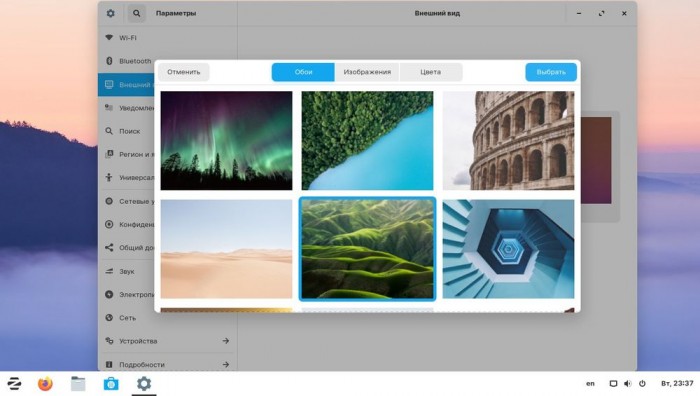Image resolution: width=700 pixels, height=396 pixels.
Task: Select Сеть in Settings sidebar
Action: point(167,317)
